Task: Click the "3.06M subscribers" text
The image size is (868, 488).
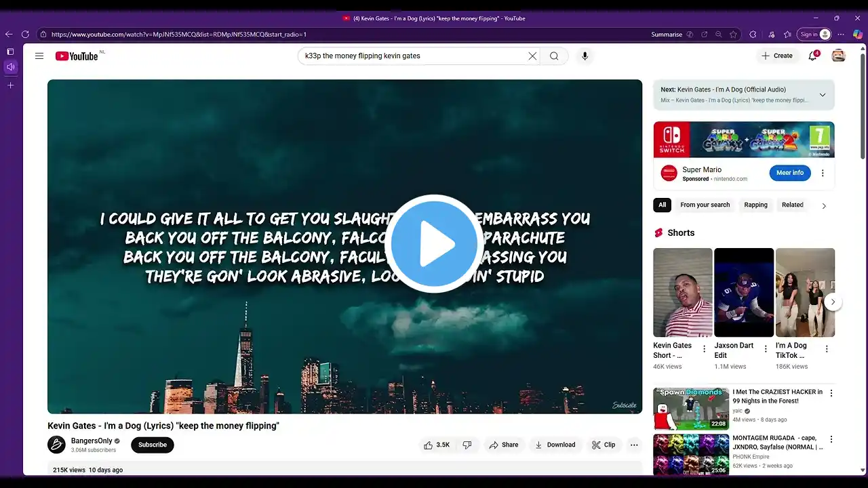Action: [x=94, y=450]
